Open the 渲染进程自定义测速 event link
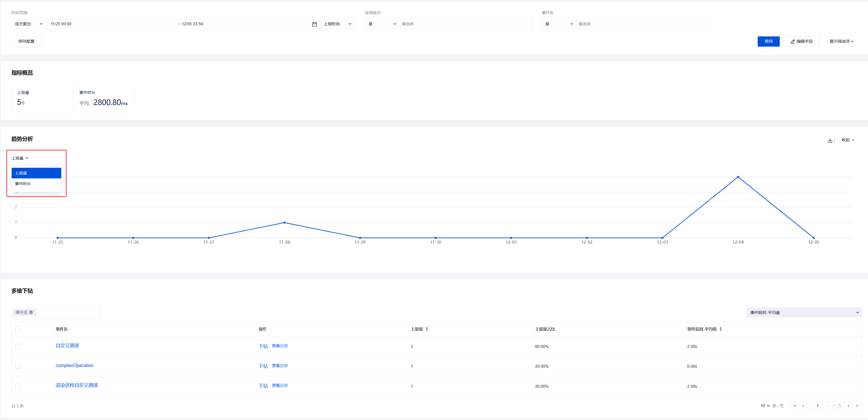The height and width of the screenshot is (420, 868). tap(77, 385)
